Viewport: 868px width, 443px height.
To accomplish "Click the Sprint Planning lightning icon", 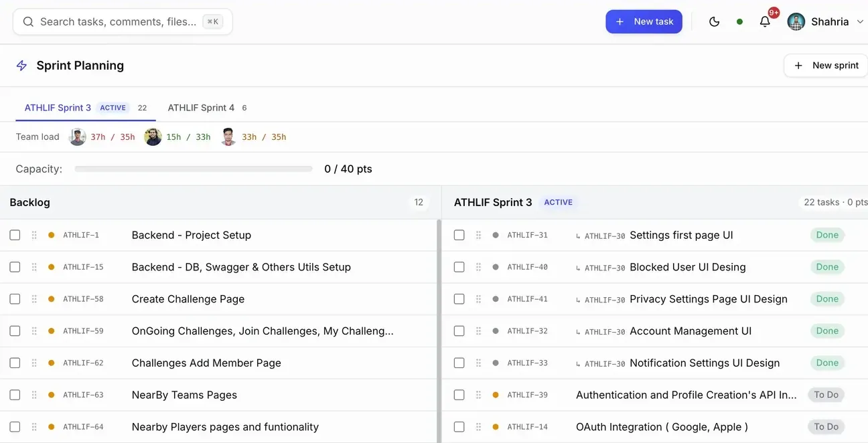I will 21,66.
